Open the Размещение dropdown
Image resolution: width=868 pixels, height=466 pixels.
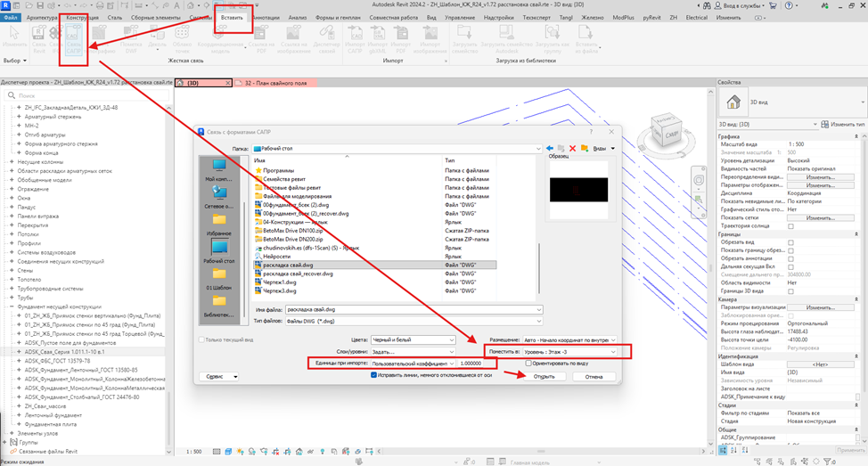pos(569,339)
